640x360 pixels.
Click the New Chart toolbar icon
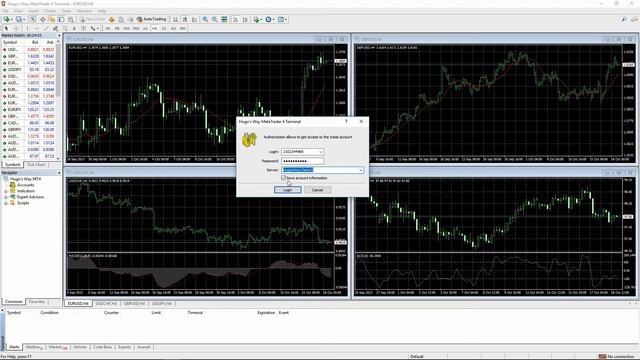click(x=7, y=19)
